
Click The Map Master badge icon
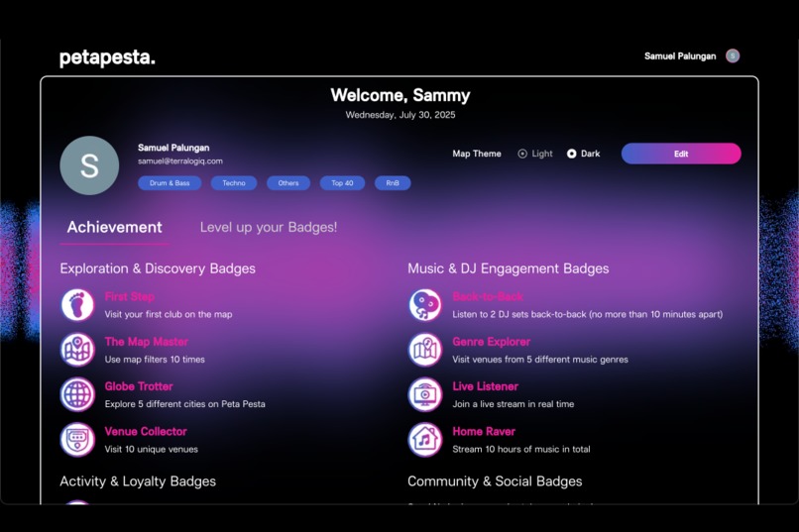(77, 350)
